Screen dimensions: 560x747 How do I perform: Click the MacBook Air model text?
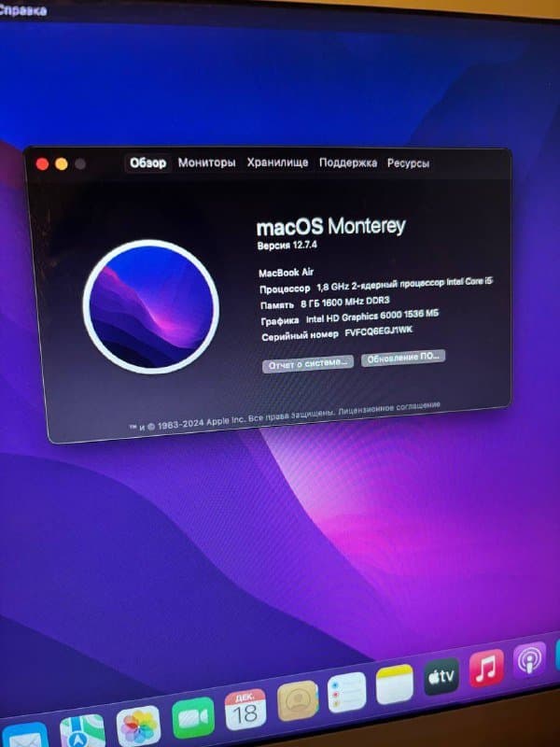(x=287, y=273)
